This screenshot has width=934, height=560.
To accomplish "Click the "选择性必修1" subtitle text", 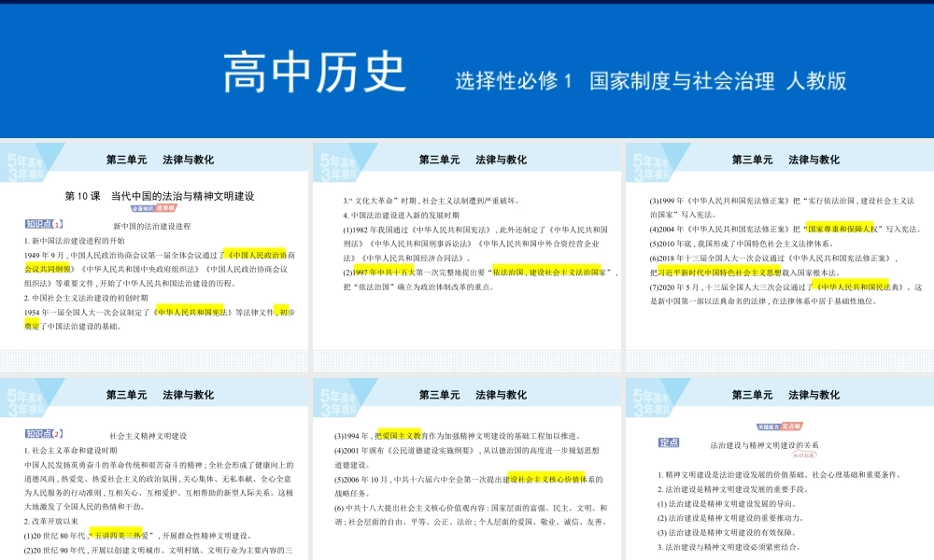I will 514,80.
